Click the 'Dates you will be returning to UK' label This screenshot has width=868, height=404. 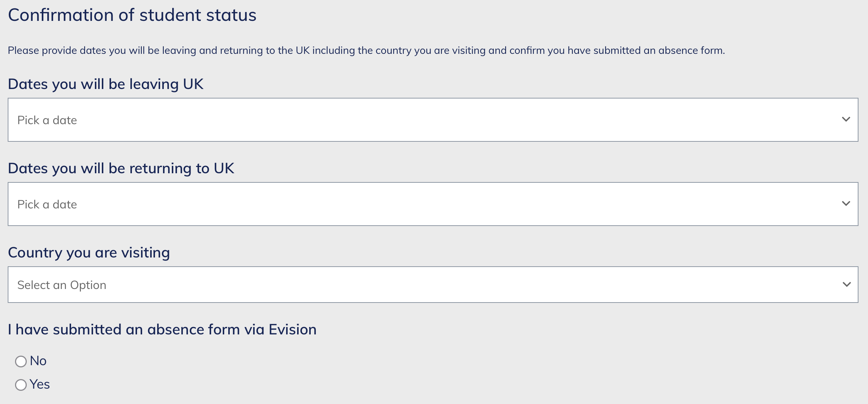click(x=121, y=168)
